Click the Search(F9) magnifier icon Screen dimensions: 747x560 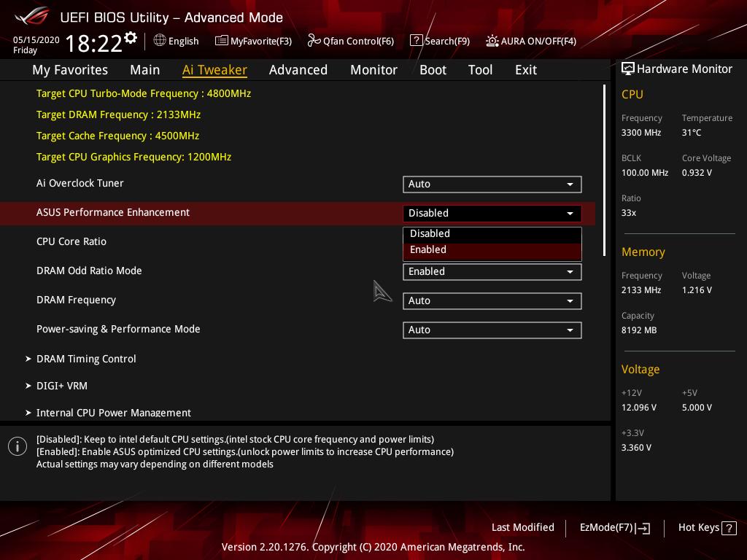tap(417, 41)
